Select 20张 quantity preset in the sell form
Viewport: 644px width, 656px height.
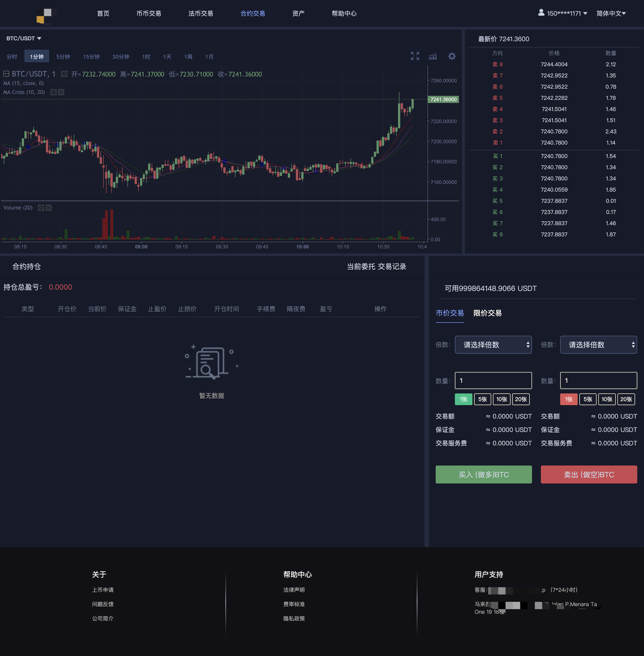pos(626,399)
